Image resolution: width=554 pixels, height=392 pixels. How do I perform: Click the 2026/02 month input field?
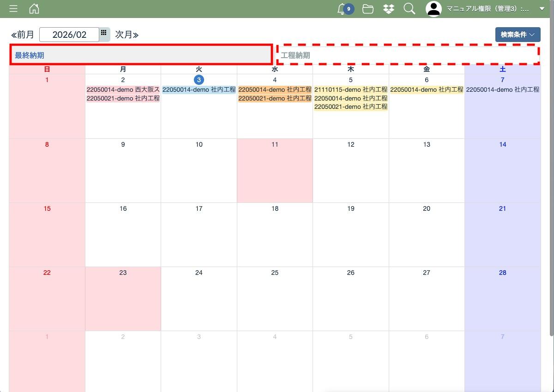pyautogui.click(x=69, y=35)
